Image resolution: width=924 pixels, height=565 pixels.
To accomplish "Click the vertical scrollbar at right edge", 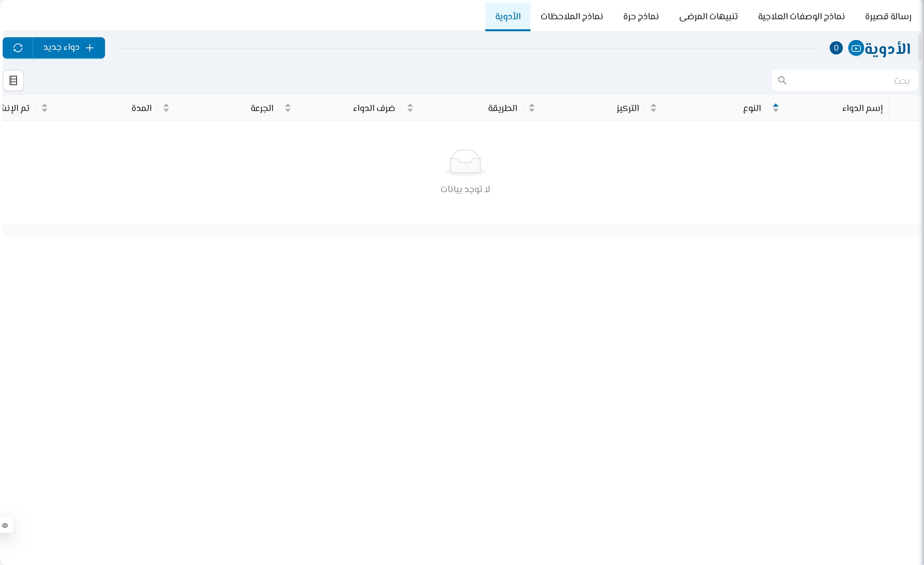I will [919, 48].
